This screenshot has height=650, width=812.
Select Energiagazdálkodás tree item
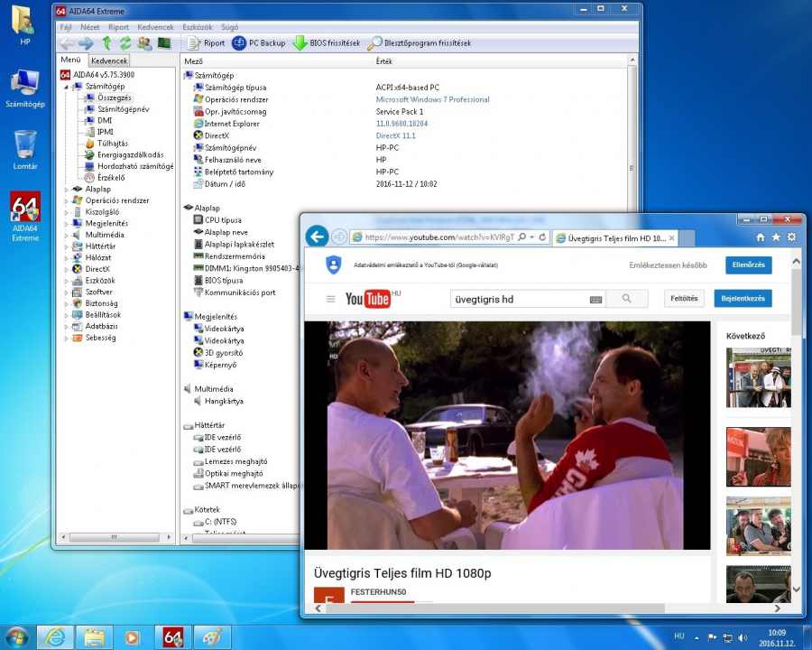[130, 154]
